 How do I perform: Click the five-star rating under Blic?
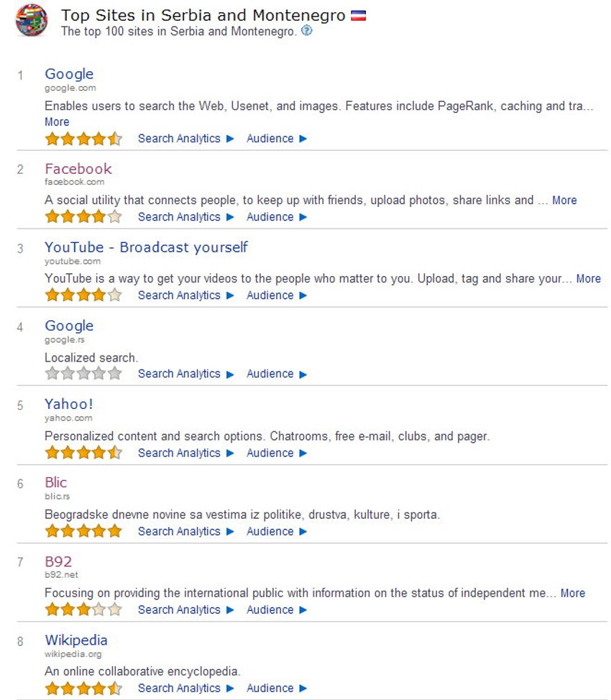tap(83, 532)
